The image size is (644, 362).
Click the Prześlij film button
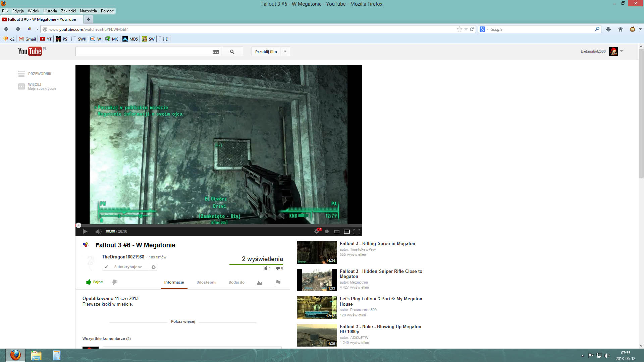point(266,52)
